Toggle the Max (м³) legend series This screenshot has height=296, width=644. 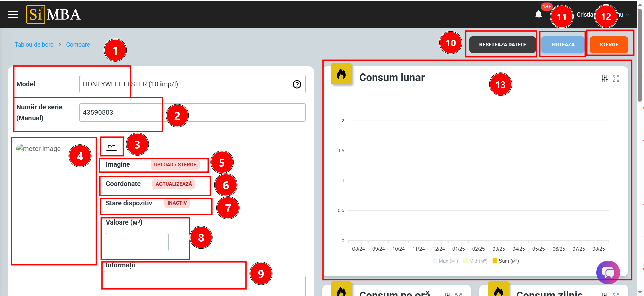click(x=445, y=261)
